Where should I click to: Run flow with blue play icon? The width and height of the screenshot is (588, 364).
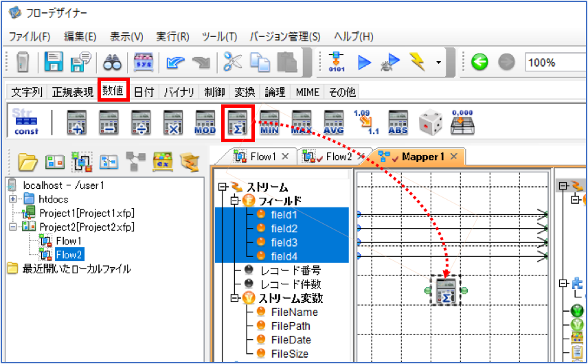pos(364,62)
